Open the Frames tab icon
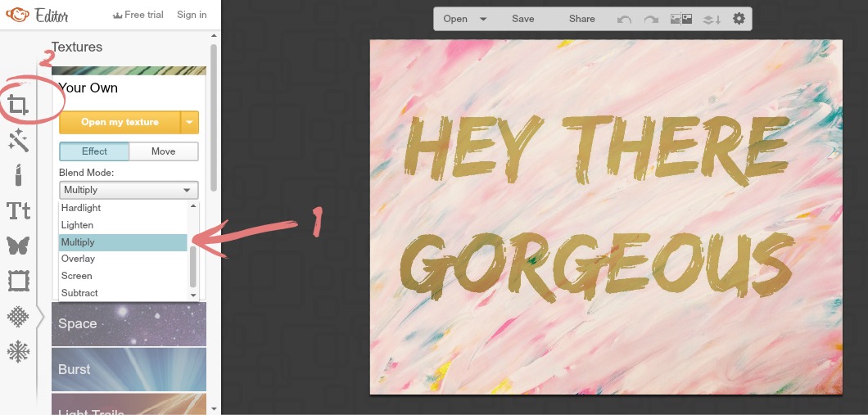 coord(18,281)
